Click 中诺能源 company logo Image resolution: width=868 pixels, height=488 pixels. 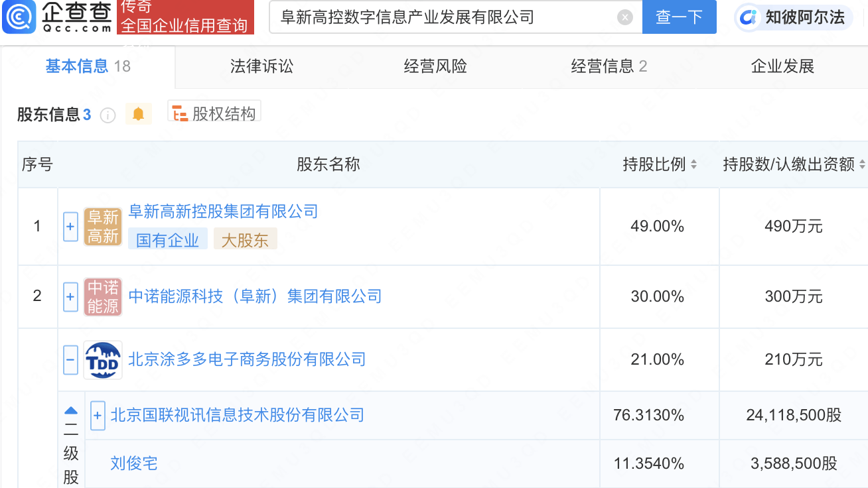(x=103, y=297)
